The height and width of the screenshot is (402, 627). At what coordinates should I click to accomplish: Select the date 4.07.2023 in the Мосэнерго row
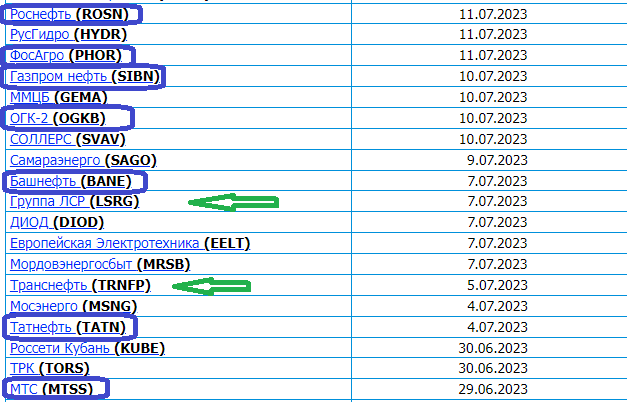(x=497, y=306)
